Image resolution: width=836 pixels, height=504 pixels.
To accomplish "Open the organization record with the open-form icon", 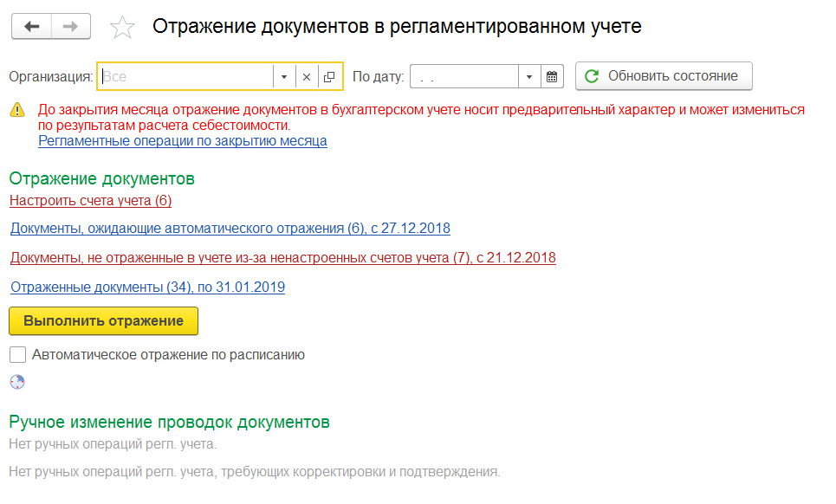I will point(329,77).
